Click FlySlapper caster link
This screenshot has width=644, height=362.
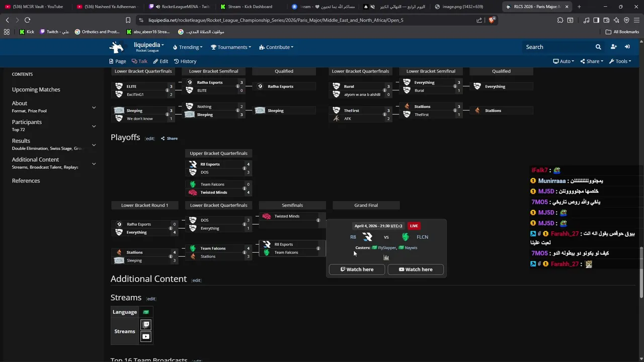[x=387, y=248]
